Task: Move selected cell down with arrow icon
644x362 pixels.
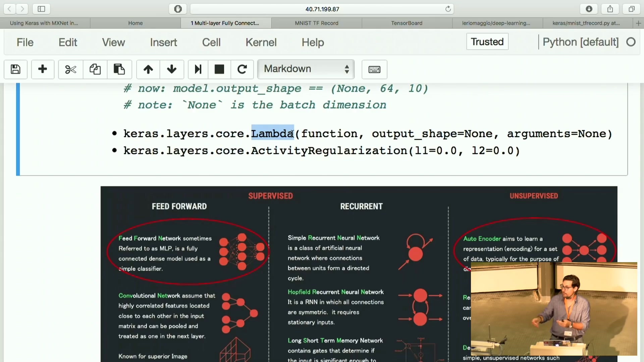Action: coord(172,69)
